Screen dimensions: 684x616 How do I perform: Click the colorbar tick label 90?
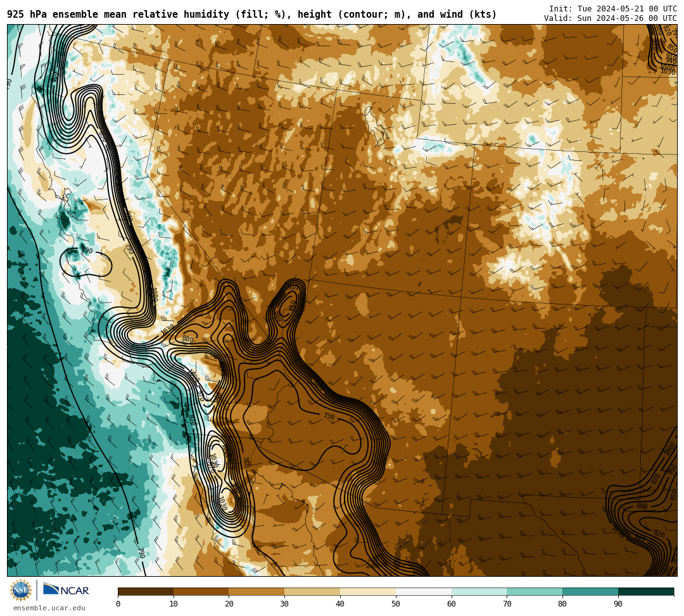point(618,604)
